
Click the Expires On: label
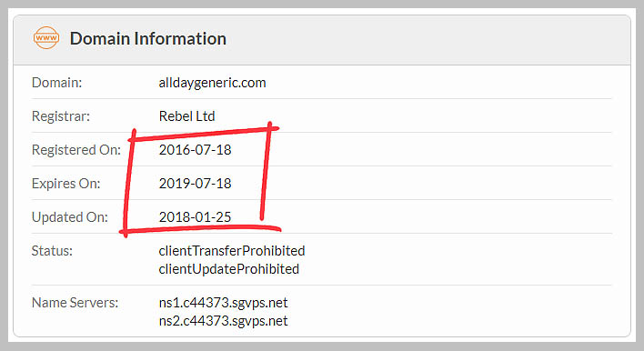(65, 184)
